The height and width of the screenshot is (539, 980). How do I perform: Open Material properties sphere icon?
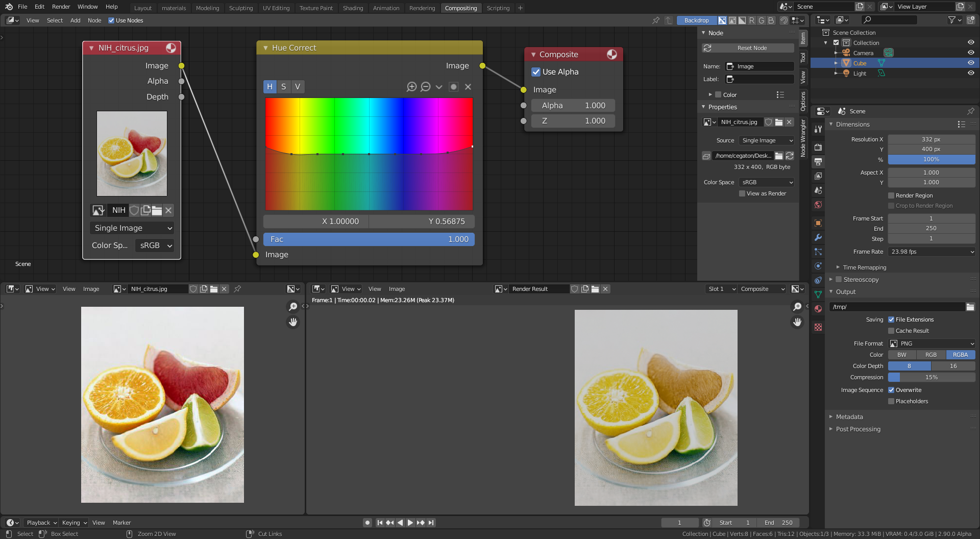coord(818,309)
